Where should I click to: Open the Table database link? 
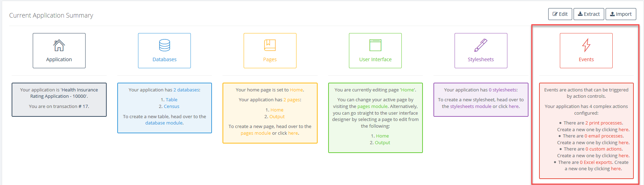pos(171,100)
